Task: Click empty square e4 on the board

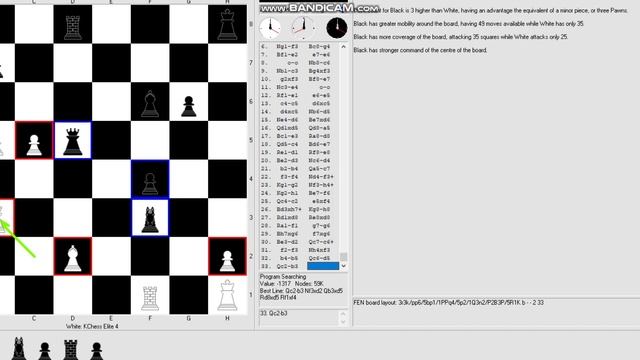Action: (x=111, y=179)
